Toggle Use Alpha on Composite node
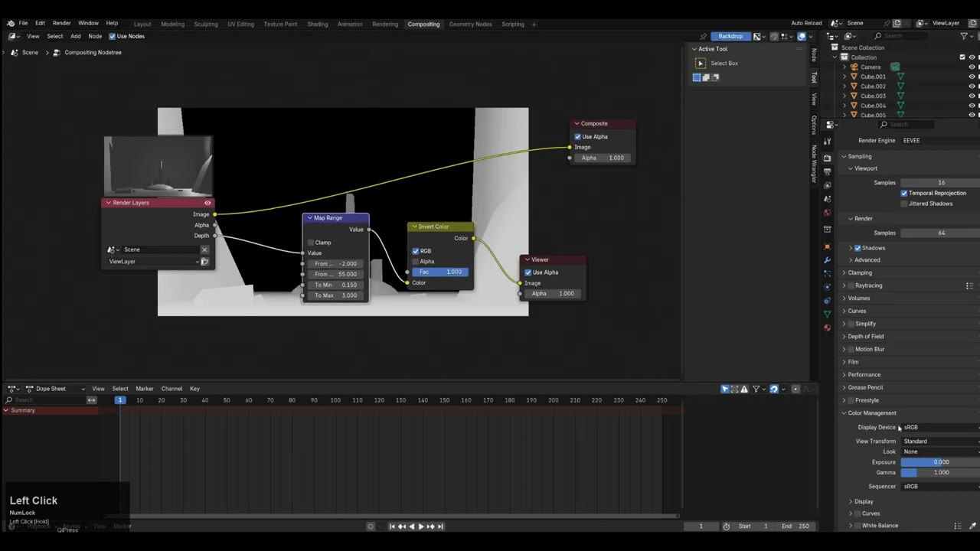The image size is (980, 551). point(578,137)
